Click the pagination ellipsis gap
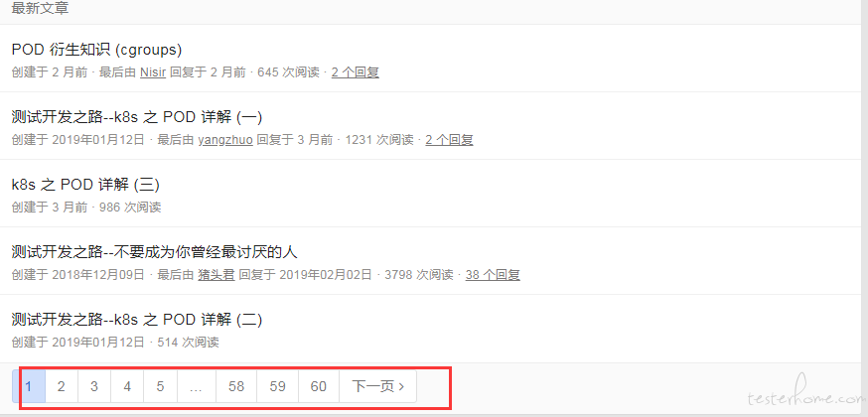Viewport: 868px width, 417px height. click(x=196, y=386)
